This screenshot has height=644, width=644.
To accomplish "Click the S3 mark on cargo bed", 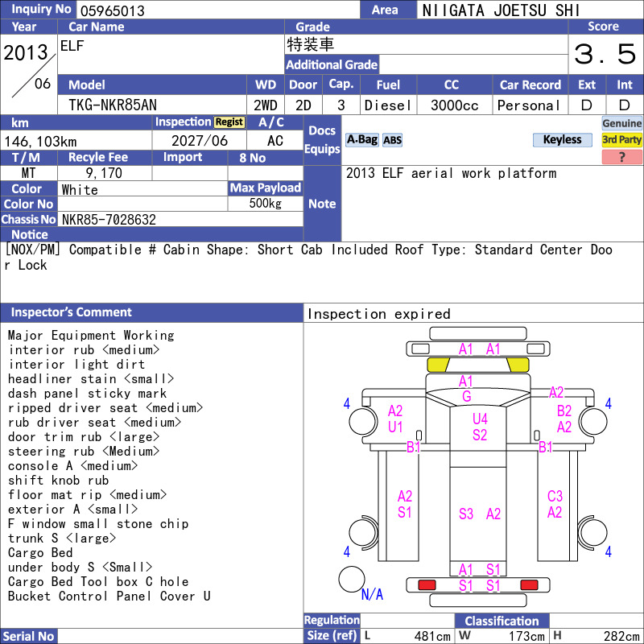I will click(466, 514).
